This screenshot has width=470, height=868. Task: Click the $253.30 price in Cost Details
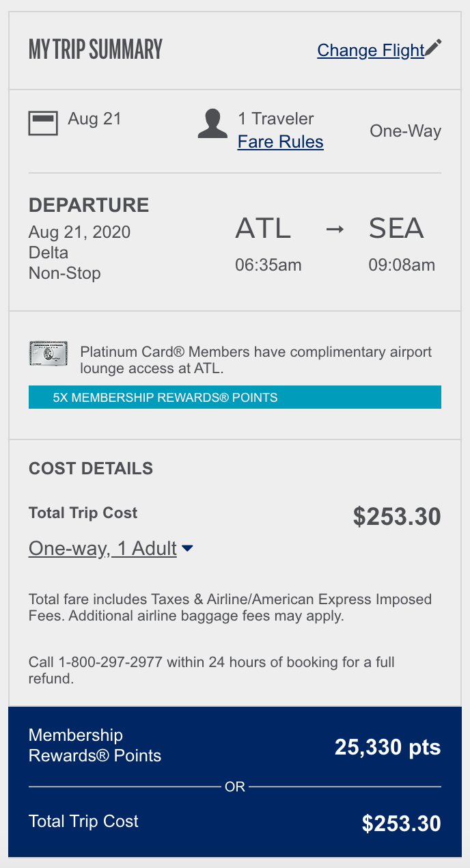pos(396,517)
